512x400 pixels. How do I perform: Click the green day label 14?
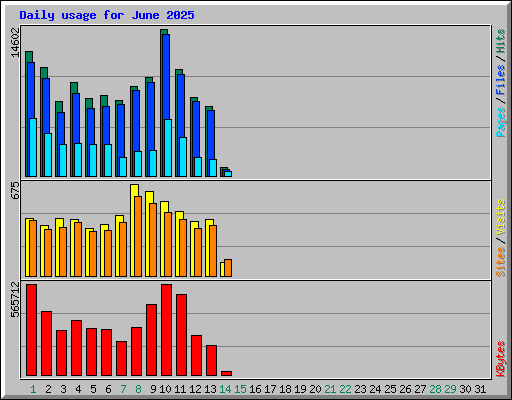(225, 389)
